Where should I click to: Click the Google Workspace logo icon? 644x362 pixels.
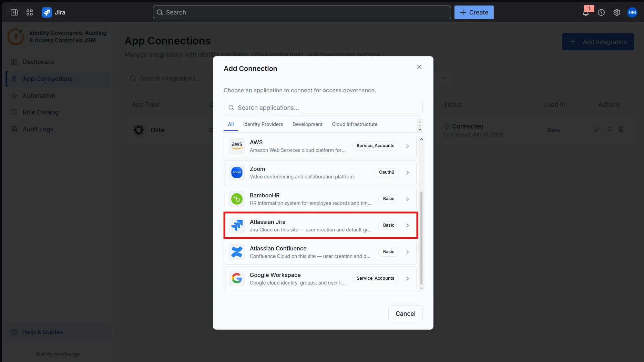[x=237, y=278]
